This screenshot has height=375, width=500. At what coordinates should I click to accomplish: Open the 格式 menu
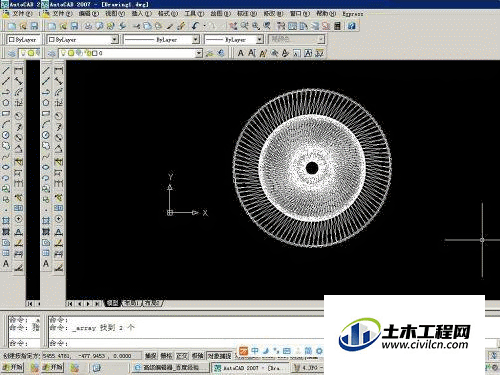tap(168, 14)
